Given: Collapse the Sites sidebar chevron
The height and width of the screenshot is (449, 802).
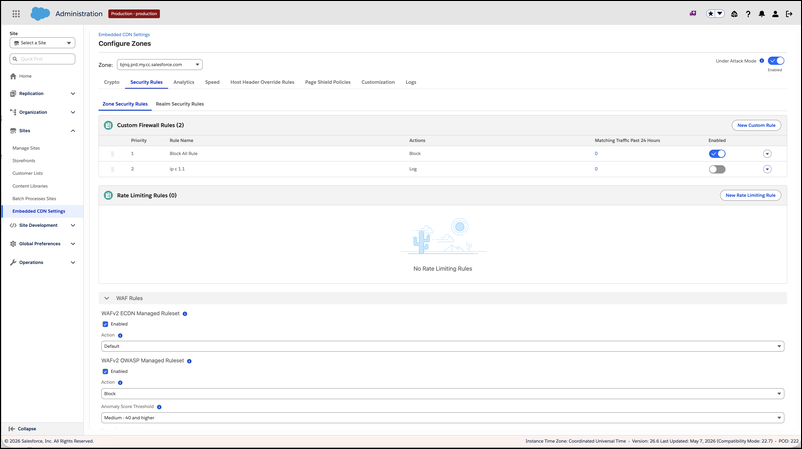Looking at the screenshot, I should (73, 131).
